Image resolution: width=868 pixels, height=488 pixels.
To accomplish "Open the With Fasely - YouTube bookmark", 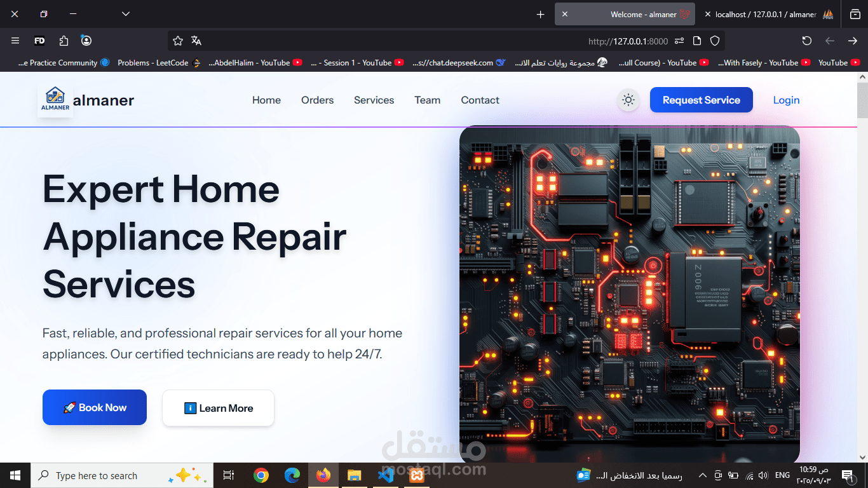I will [764, 63].
